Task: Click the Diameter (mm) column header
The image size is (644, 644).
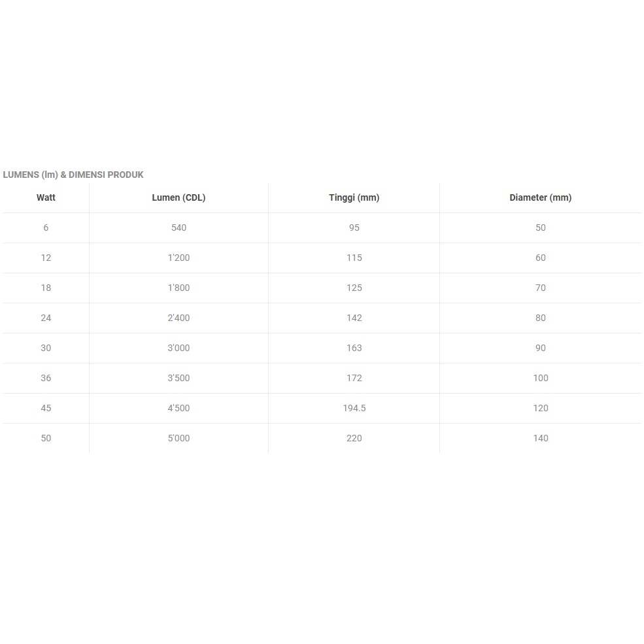Action: (x=540, y=197)
